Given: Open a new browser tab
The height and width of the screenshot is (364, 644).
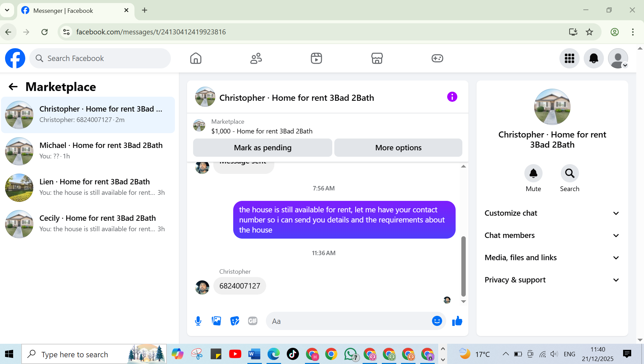Looking at the screenshot, I should click(145, 10).
